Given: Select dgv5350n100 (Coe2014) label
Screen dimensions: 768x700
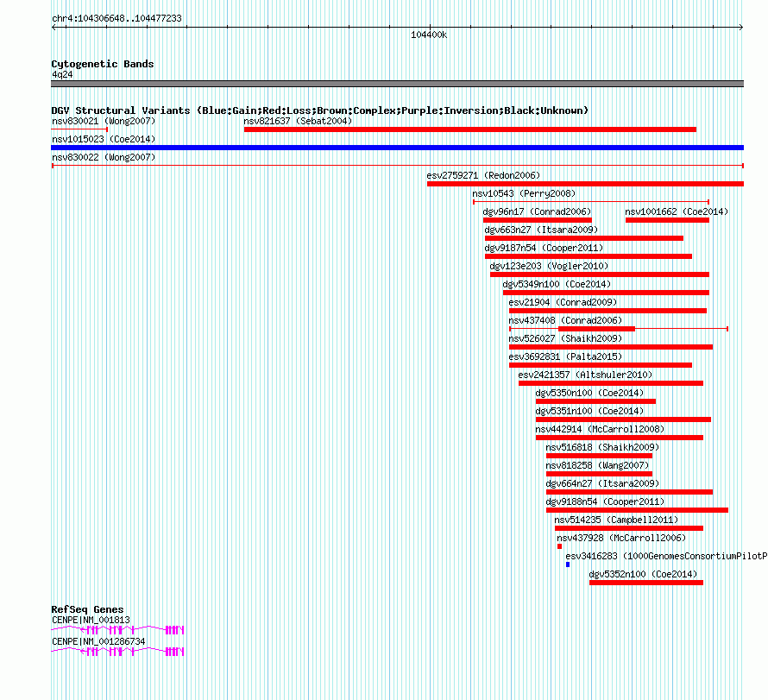Looking at the screenshot, I should (589, 393).
